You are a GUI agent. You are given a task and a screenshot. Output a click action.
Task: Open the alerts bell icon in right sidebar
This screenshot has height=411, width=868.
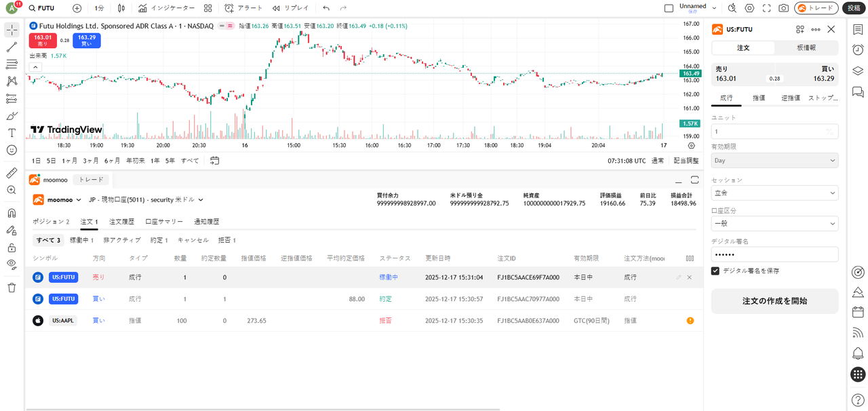pos(858,353)
